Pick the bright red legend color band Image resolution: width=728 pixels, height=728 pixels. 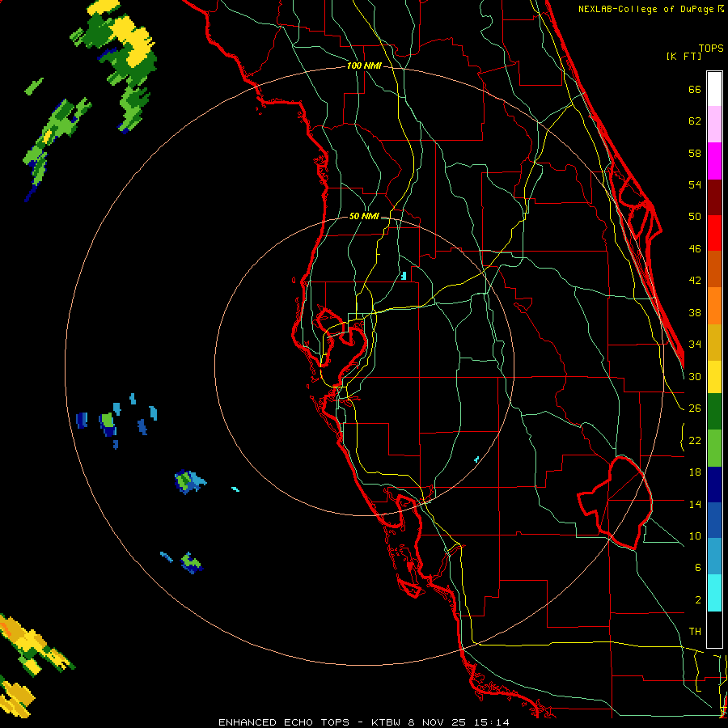pos(714,233)
